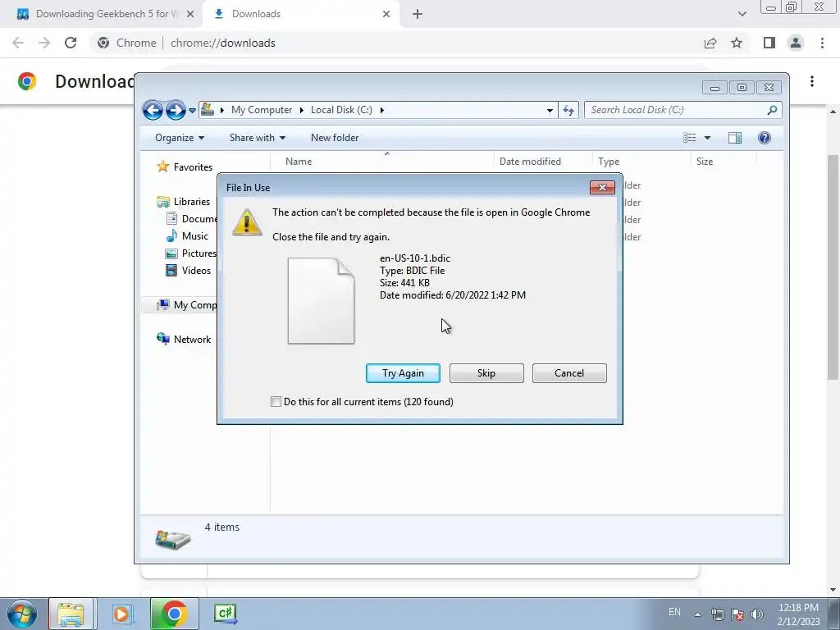Image resolution: width=840 pixels, height=630 pixels.
Task: Toggle the preview pane icon
Action: click(735, 138)
